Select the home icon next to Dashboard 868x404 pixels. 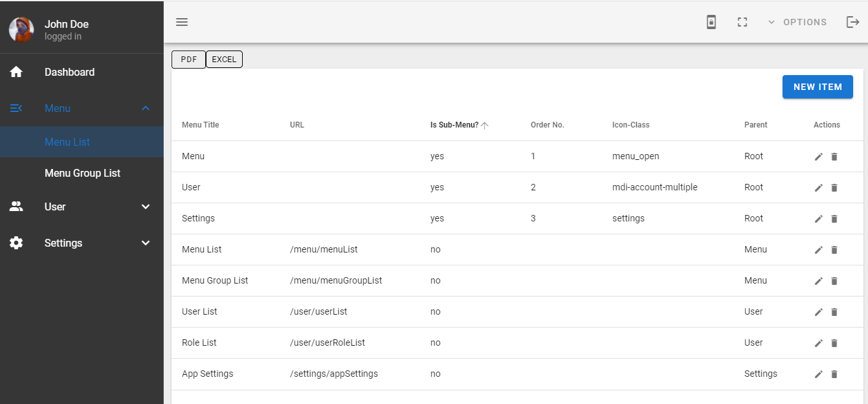point(16,72)
